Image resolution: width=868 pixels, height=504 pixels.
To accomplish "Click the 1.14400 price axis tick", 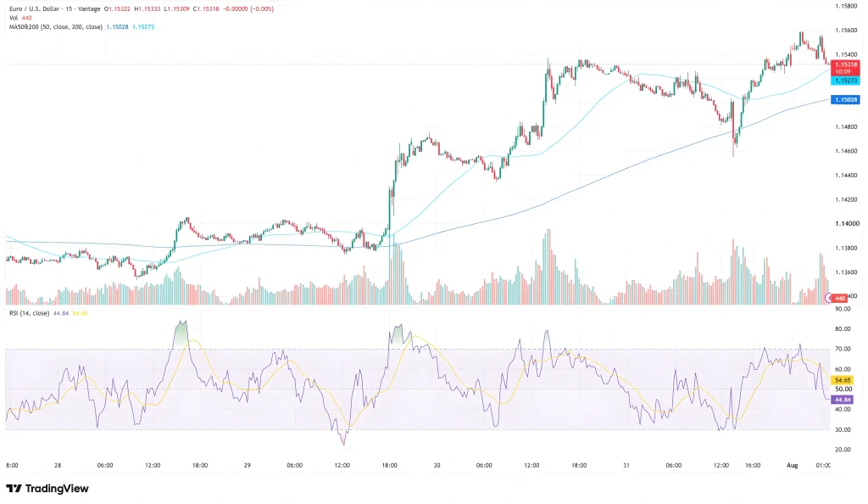I will (x=847, y=175).
